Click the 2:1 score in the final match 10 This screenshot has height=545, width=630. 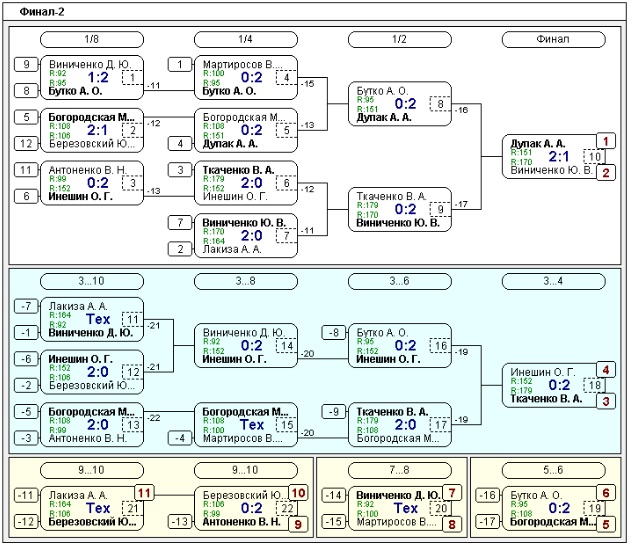[x=559, y=156]
